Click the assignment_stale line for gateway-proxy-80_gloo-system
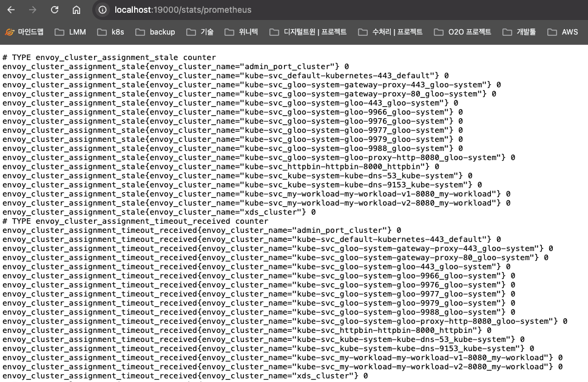This screenshot has height=382, width=588. click(249, 94)
